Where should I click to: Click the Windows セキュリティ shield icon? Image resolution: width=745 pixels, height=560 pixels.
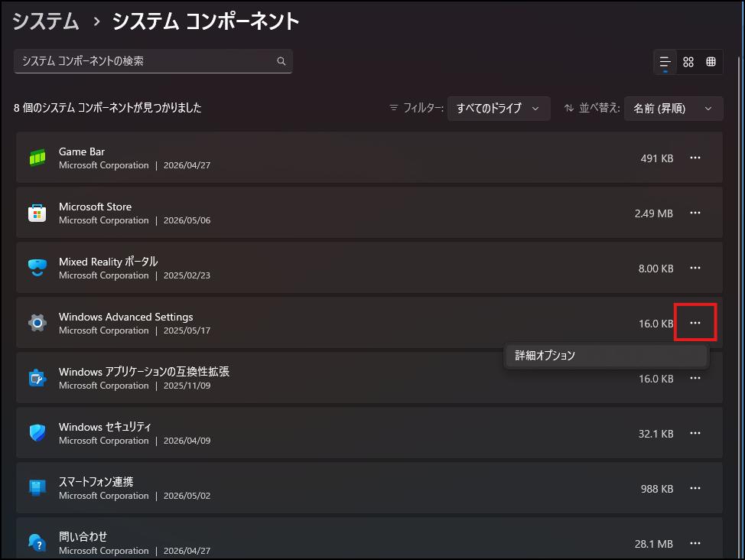click(37, 433)
